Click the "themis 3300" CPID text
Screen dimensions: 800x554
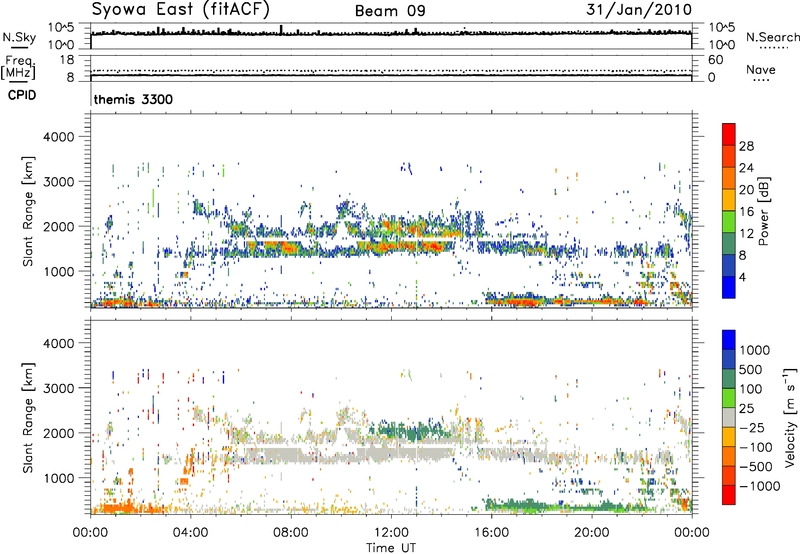(x=133, y=99)
